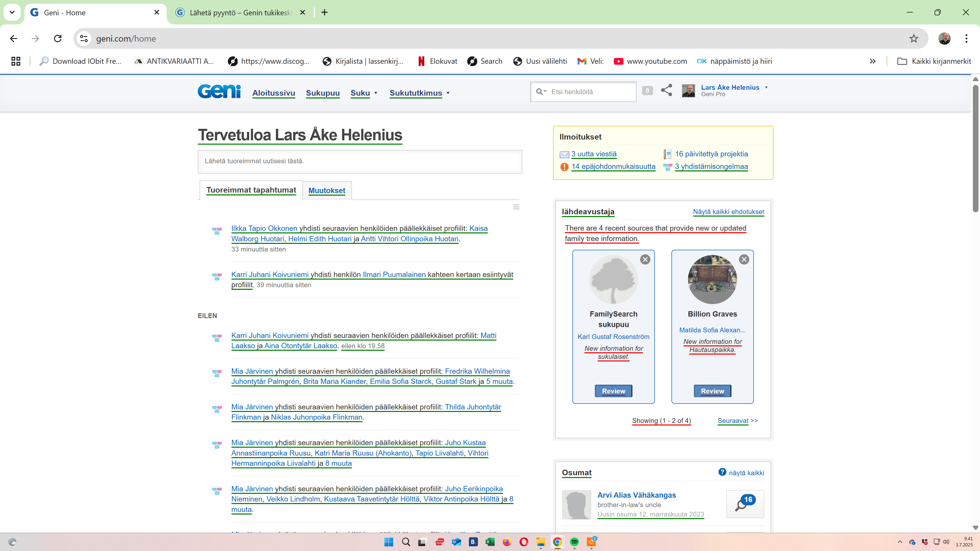The height and width of the screenshot is (551, 980).
Task: Click the Geni logo
Action: pyautogui.click(x=219, y=92)
